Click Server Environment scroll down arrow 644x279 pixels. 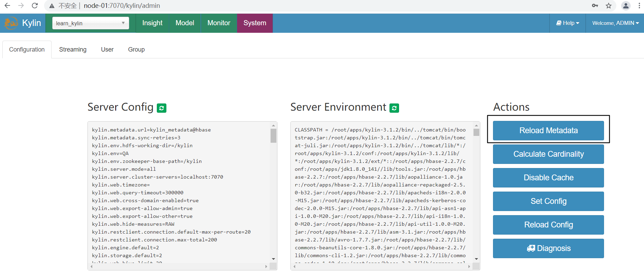(476, 259)
